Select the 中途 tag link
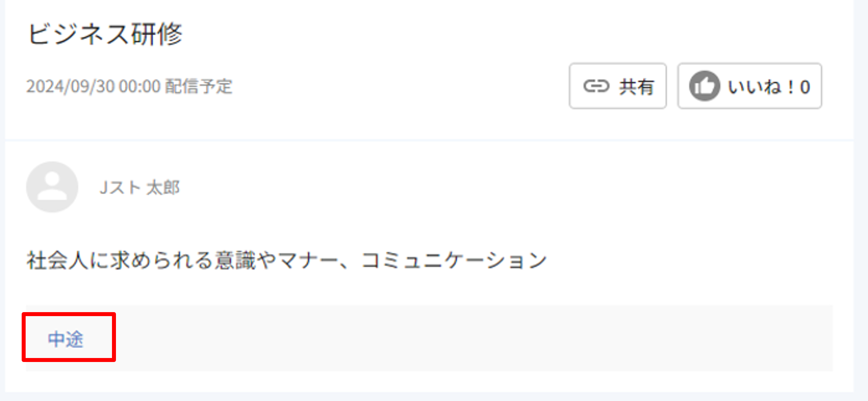The image size is (868, 401). (66, 339)
